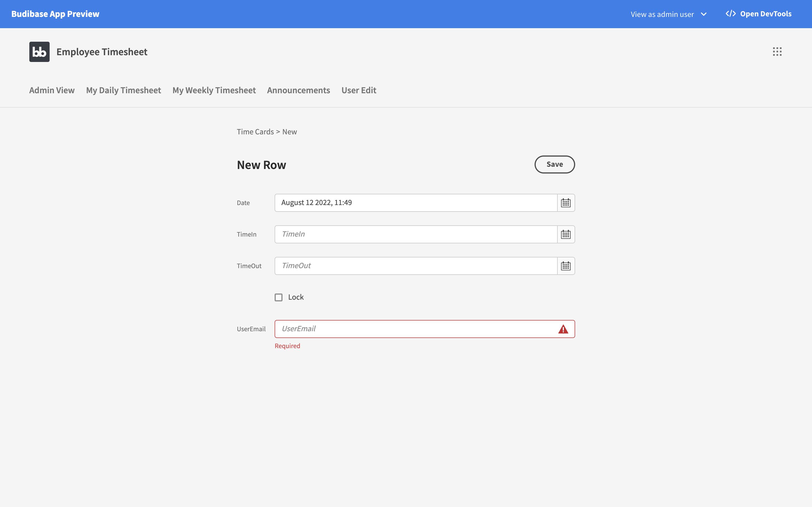Select the My Weekly Timesheet menu item
This screenshot has height=507, width=812.
[x=214, y=90]
